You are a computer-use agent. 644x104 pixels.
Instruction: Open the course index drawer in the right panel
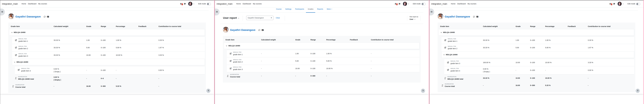click(x=432, y=12)
